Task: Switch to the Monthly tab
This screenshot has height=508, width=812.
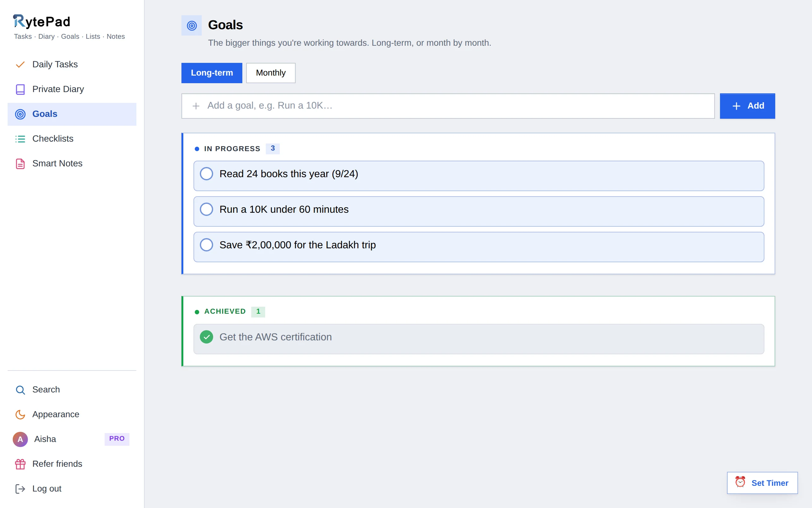Action: pyautogui.click(x=271, y=73)
